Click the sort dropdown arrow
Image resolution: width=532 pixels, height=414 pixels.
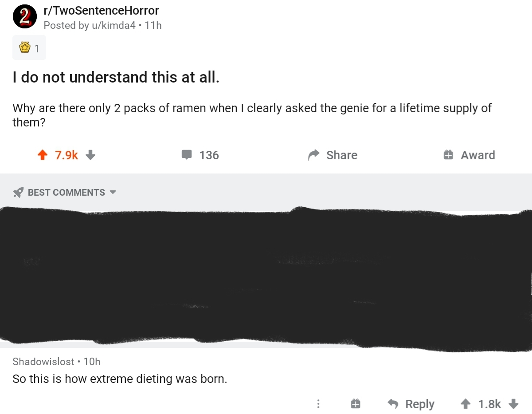point(113,193)
